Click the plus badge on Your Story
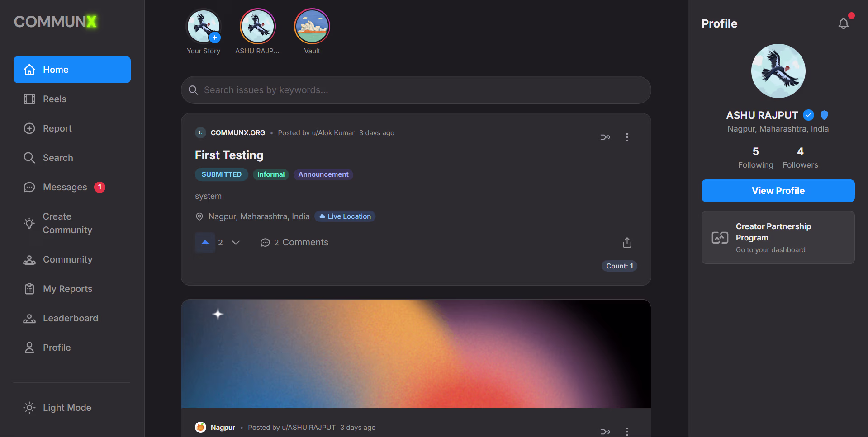 [215, 38]
